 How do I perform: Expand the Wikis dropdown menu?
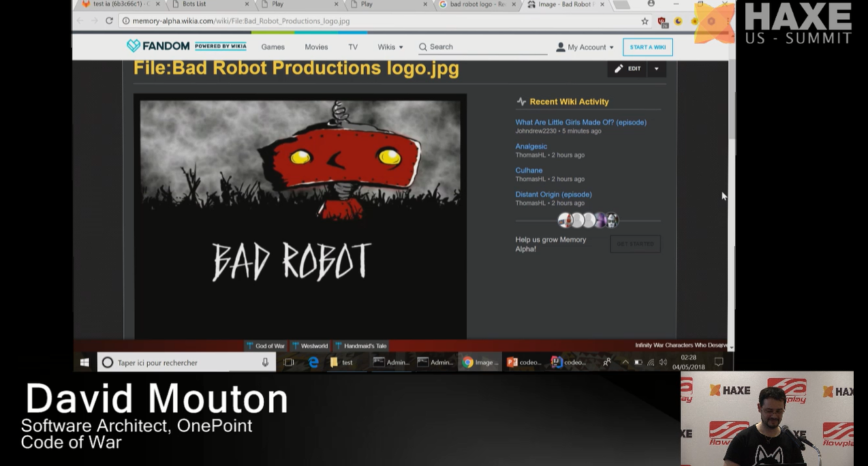(x=390, y=47)
